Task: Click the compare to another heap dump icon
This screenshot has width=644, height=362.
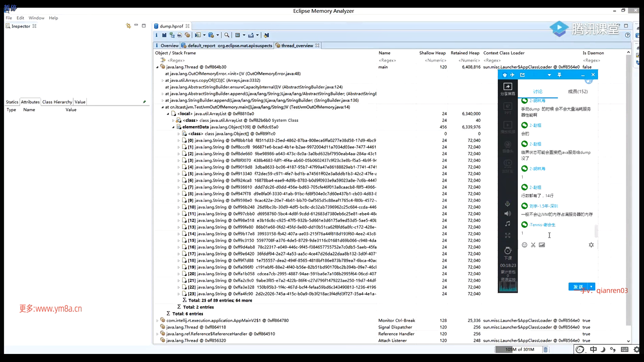Action: click(x=266, y=35)
